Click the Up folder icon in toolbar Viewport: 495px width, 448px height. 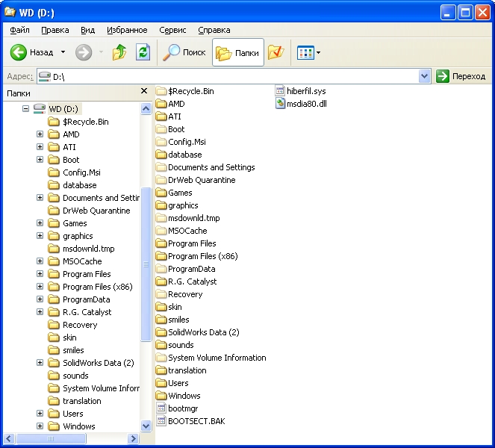pos(119,52)
